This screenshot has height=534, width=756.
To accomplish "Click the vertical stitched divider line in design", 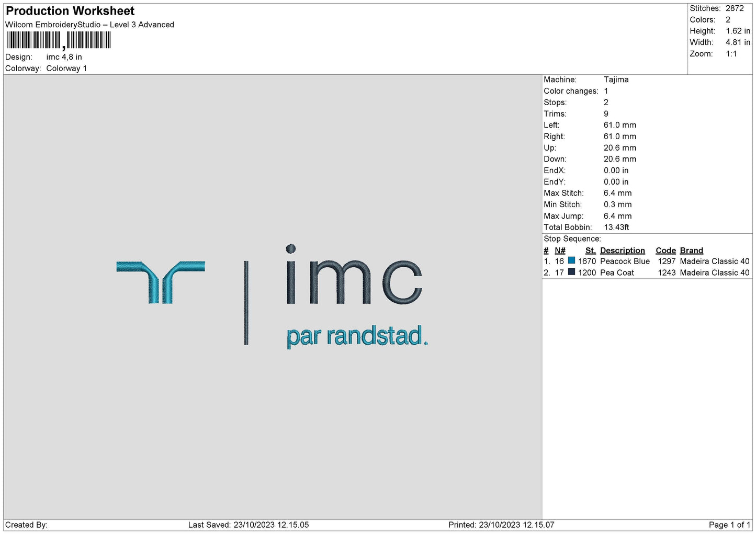I will click(x=246, y=303).
